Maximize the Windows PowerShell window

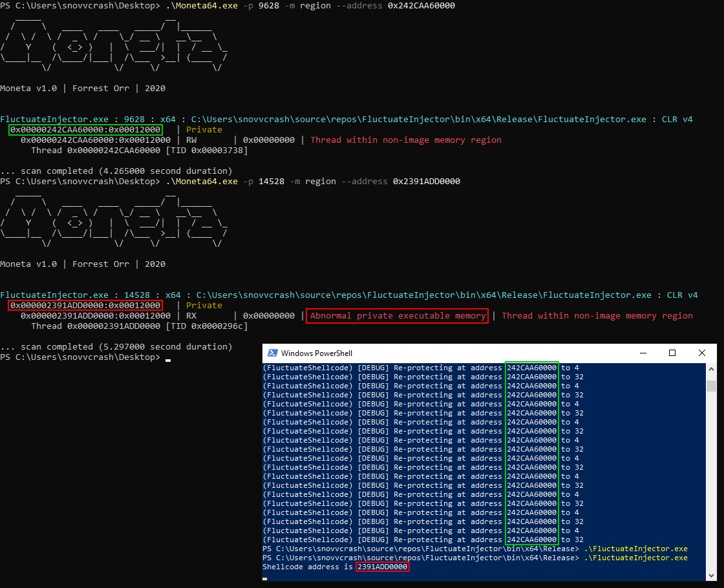click(x=672, y=353)
